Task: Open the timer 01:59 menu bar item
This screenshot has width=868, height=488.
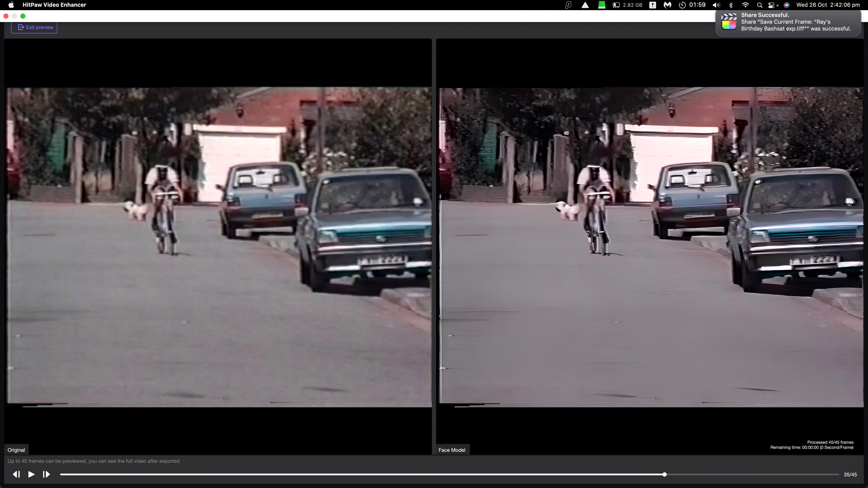Action: pyautogui.click(x=692, y=5)
